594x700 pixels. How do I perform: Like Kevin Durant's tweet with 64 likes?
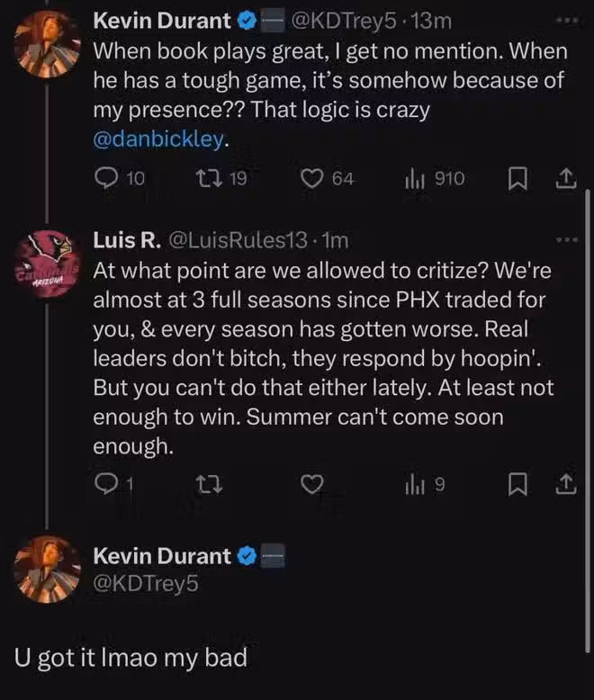(x=311, y=179)
